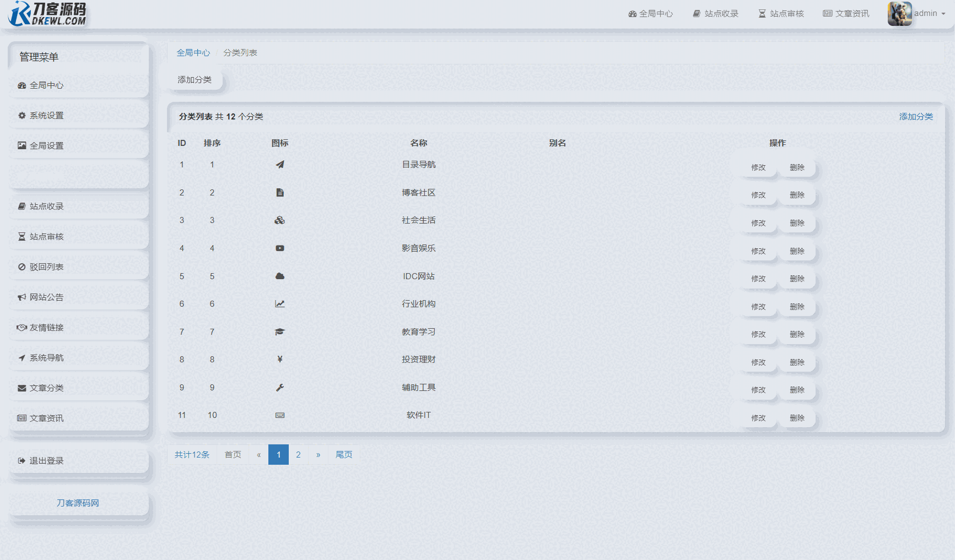Click the line chart icon for 行业机构
955x560 pixels.
pos(280,304)
